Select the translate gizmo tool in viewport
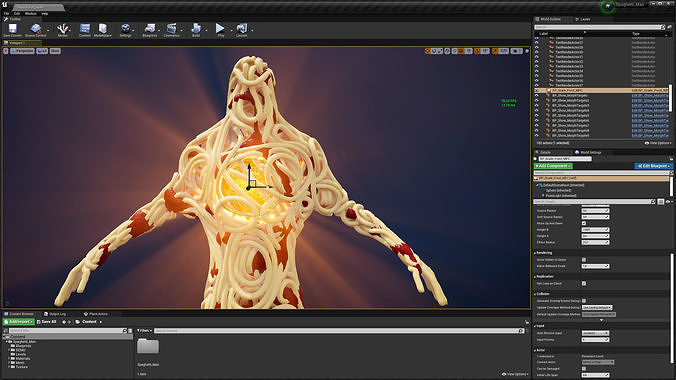 (x=428, y=51)
